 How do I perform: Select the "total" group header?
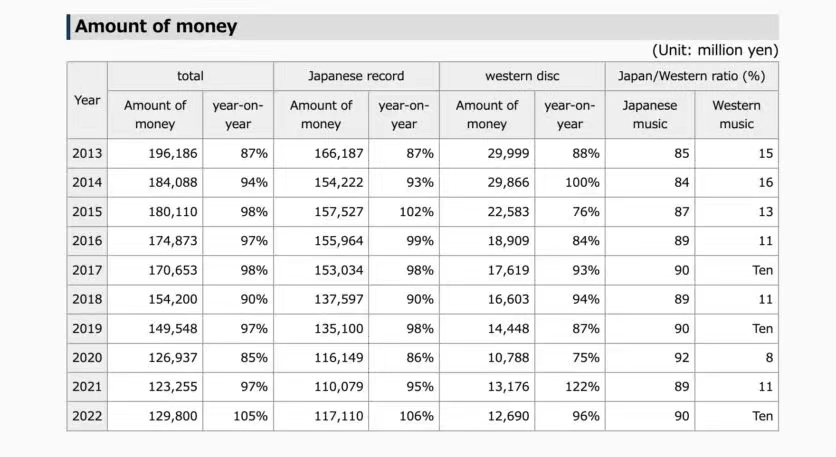tap(190, 76)
